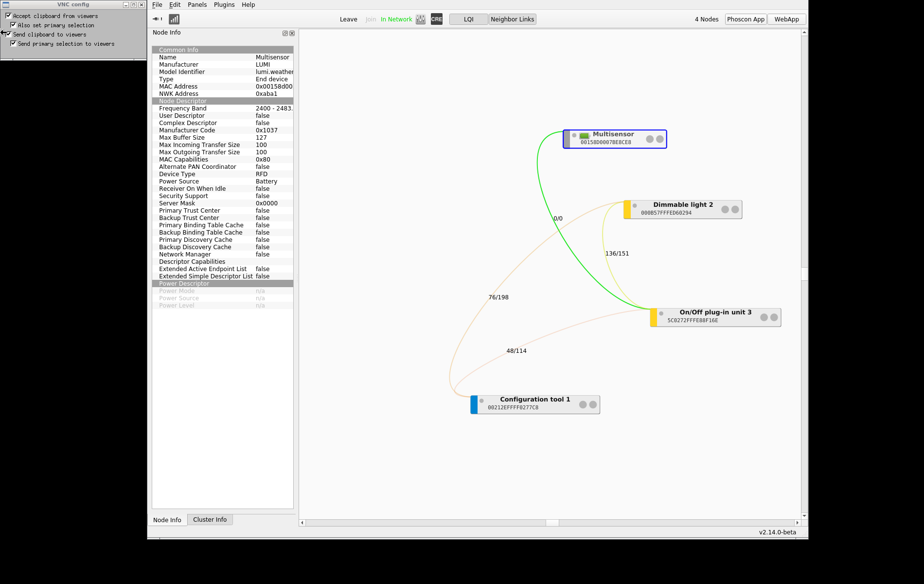Toggle Send primary selection to viewers

[13, 43]
